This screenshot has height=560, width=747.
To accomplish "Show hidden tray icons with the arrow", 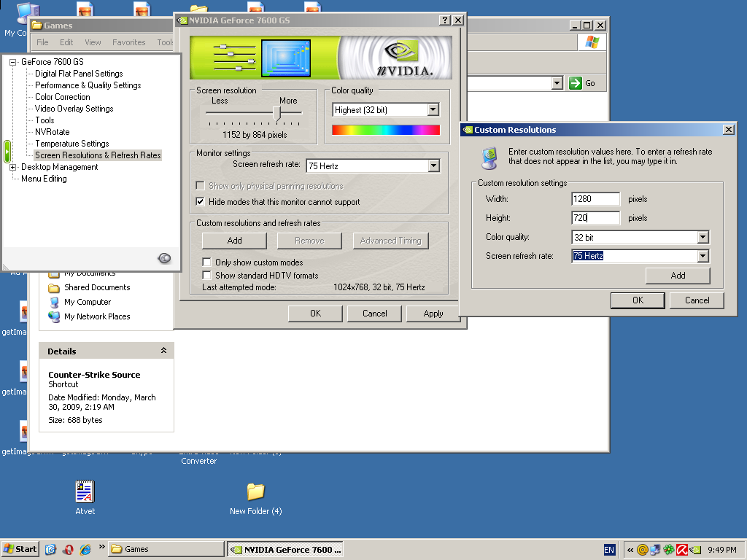I will [x=630, y=550].
